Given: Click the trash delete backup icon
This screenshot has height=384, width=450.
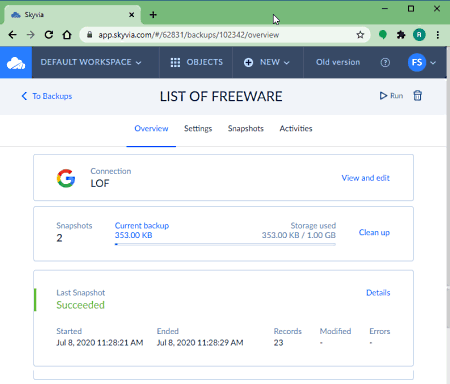Looking at the screenshot, I should click(417, 96).
